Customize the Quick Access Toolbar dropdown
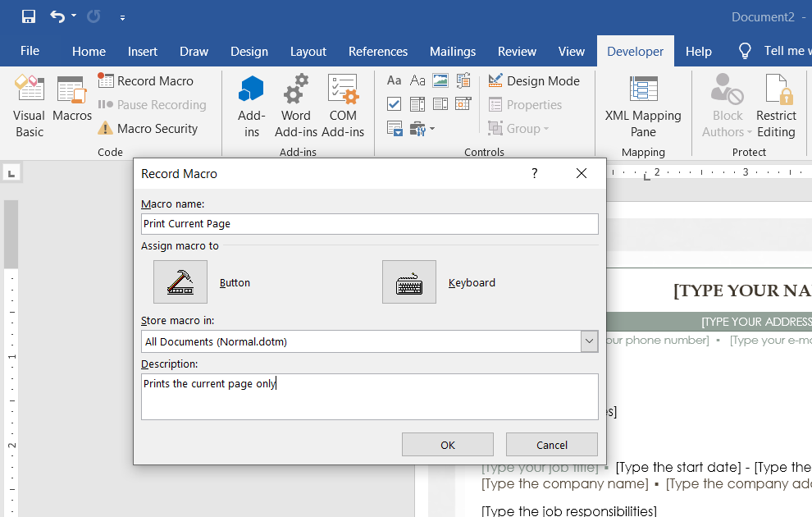The image size is (812, 517). click(x=122, y=16)
